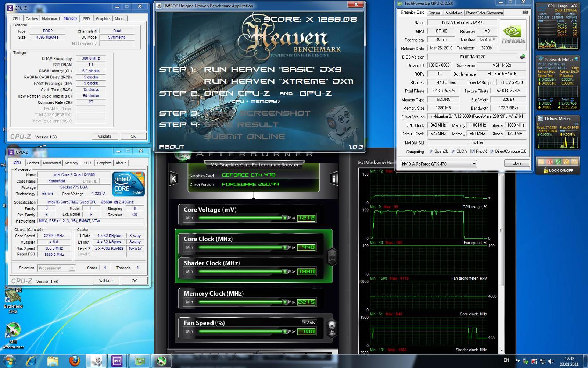Click the Core Clock slider handle
The width and height of the screenshot is (588, 368).
tap(285, 247)
